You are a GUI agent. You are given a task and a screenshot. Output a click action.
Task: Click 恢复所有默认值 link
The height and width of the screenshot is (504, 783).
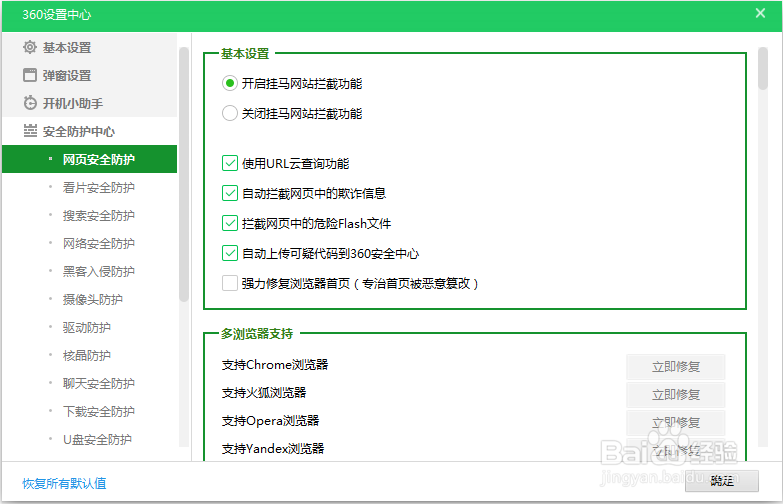tap(64, 483)
